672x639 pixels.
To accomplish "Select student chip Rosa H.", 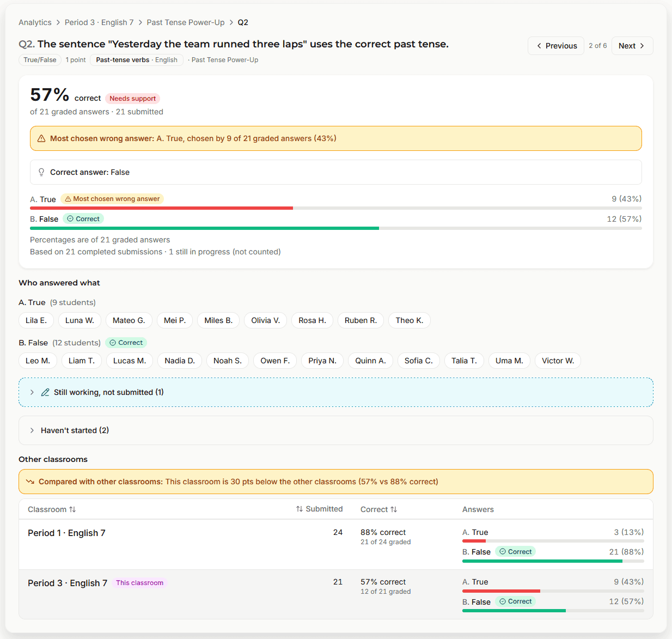I will 313,320.
